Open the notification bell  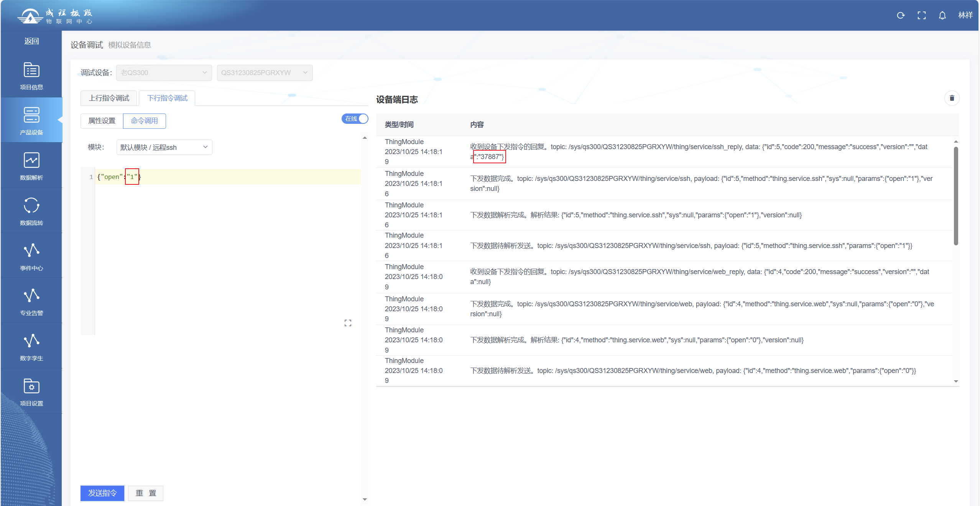[x=942, y=15]
